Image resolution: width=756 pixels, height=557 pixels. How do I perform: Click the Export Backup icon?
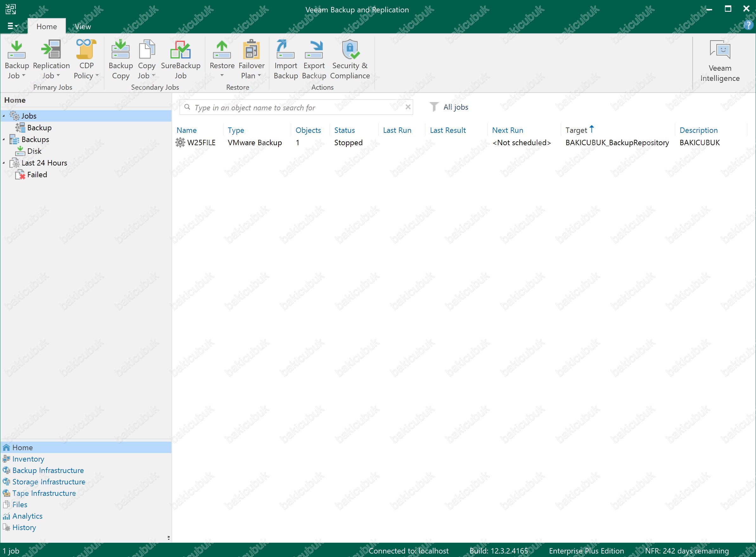(x=314, y=50)
